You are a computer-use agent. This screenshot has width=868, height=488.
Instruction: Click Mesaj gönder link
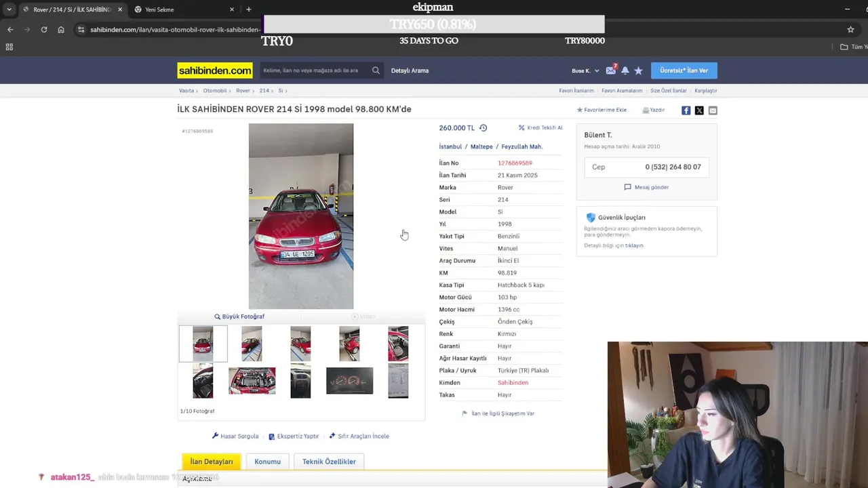pos(646,187)
